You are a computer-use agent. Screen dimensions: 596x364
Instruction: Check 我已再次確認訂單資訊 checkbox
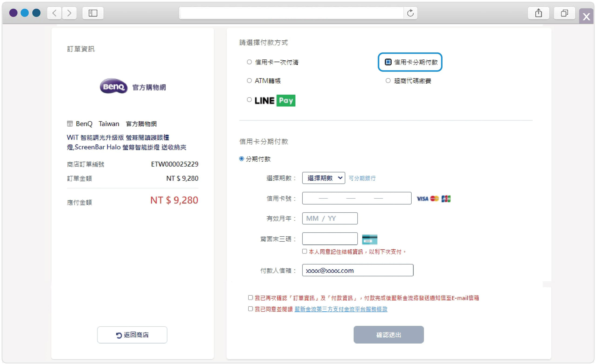pyautogui.click(x=250, y=297)
